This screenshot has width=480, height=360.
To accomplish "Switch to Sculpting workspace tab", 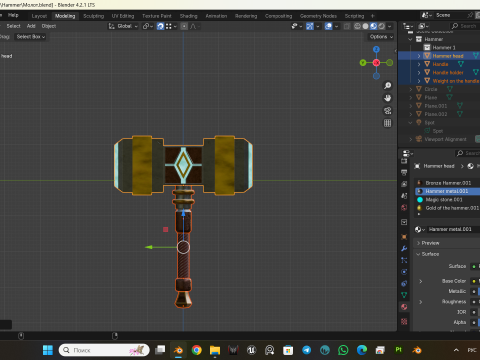I will pos(93,16).
